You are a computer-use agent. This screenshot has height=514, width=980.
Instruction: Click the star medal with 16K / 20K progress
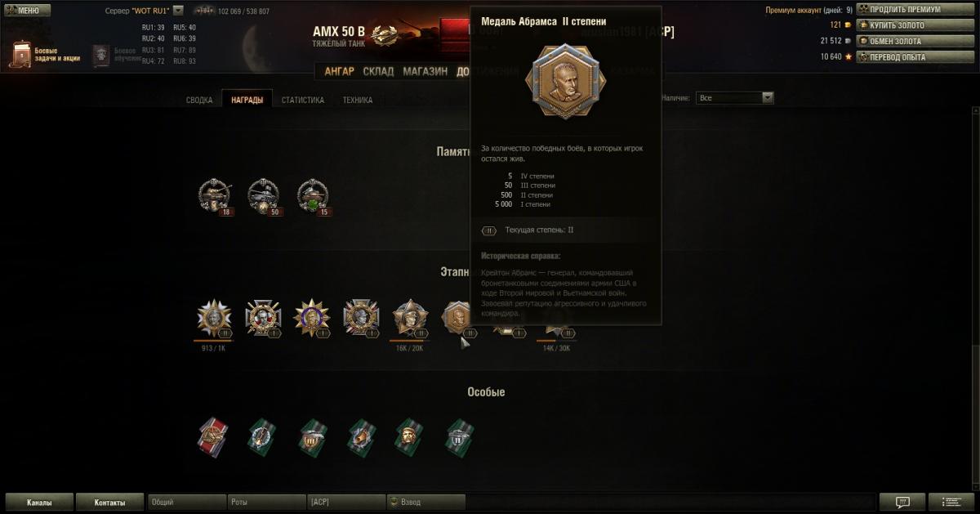tap(410, 318)
